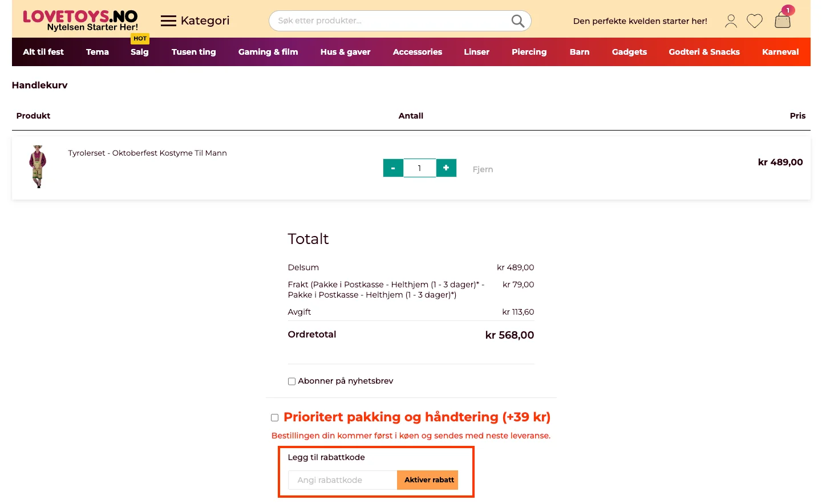Click the Aktiver rabatt button
The height and width of the screenshot is (504, 830).
(428, 480)
